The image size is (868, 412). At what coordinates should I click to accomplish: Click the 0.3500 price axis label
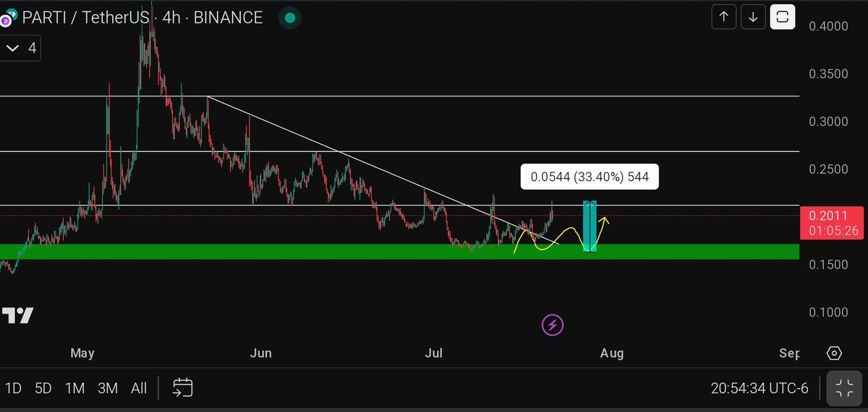pyautogui.click(x=827, y=74)
